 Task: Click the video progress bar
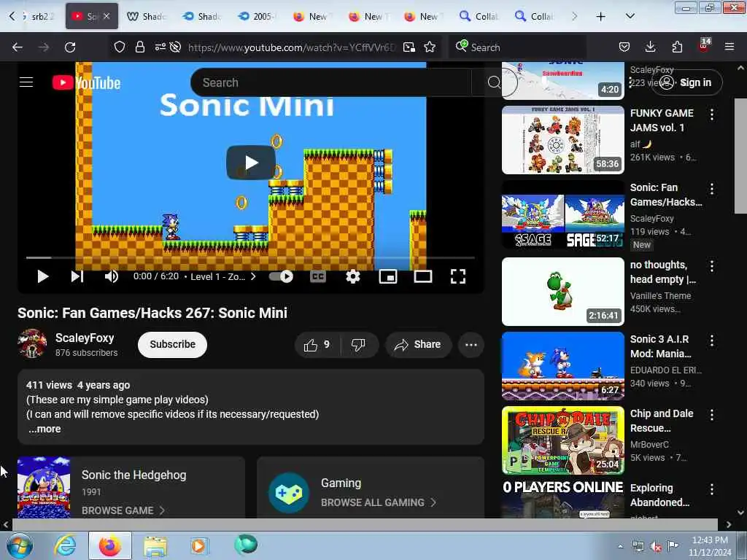click(x=250, y=257)
